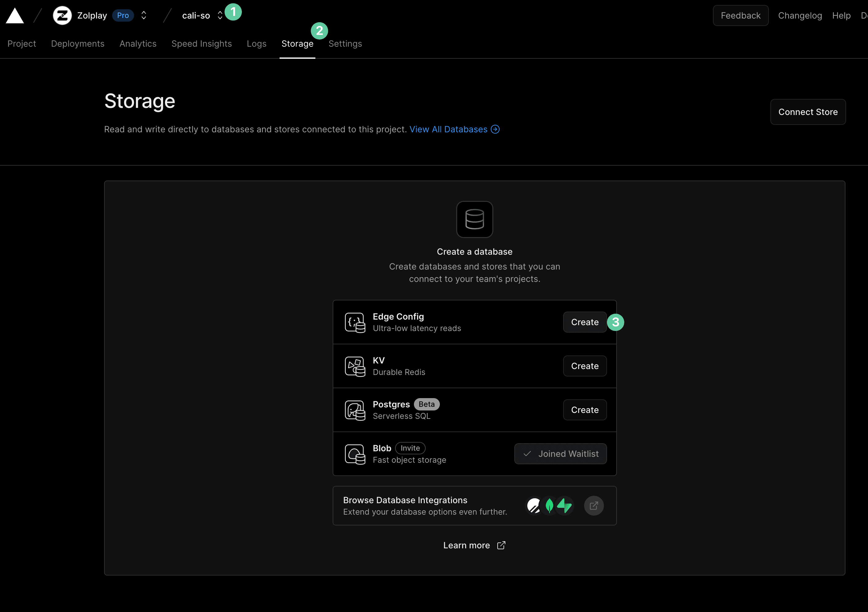The height and width of the screenshot is (612, 868).
Task: Click the Blob storage icon
Action: pyautogui.click(x=355, y=453)
